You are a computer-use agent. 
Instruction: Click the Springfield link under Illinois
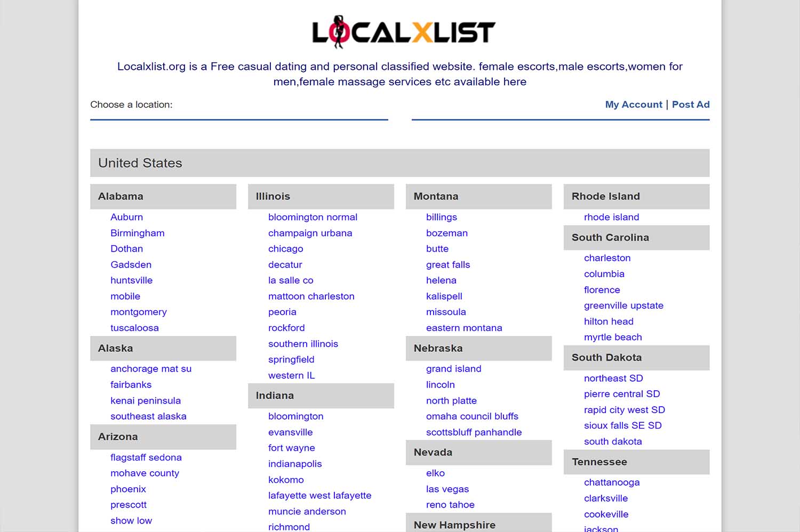coord(291,359)
